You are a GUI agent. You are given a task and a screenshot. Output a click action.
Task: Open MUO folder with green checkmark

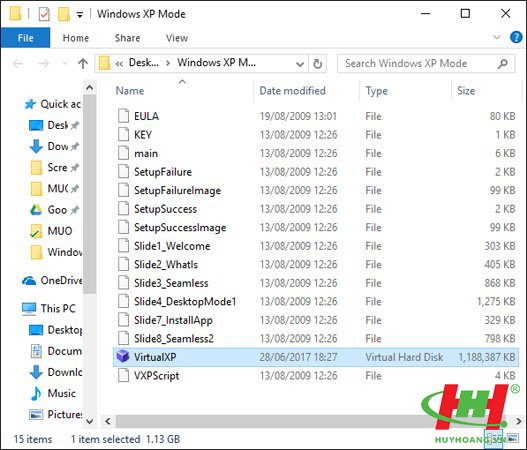tap(51, 231)
